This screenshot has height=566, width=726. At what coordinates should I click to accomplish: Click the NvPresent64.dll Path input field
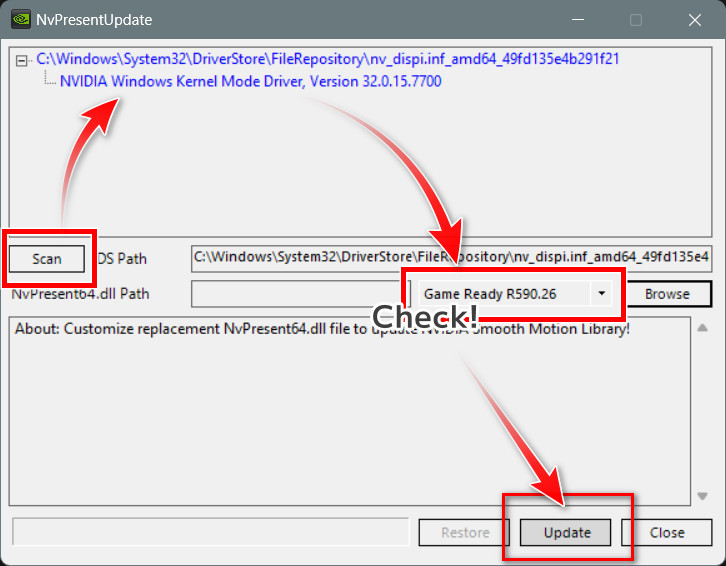point(300,294)
